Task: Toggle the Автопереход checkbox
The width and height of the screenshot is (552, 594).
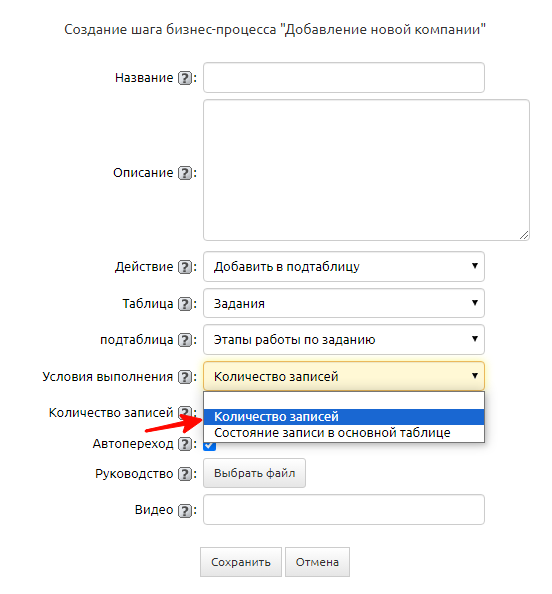Action: click(x=210, y=447)
